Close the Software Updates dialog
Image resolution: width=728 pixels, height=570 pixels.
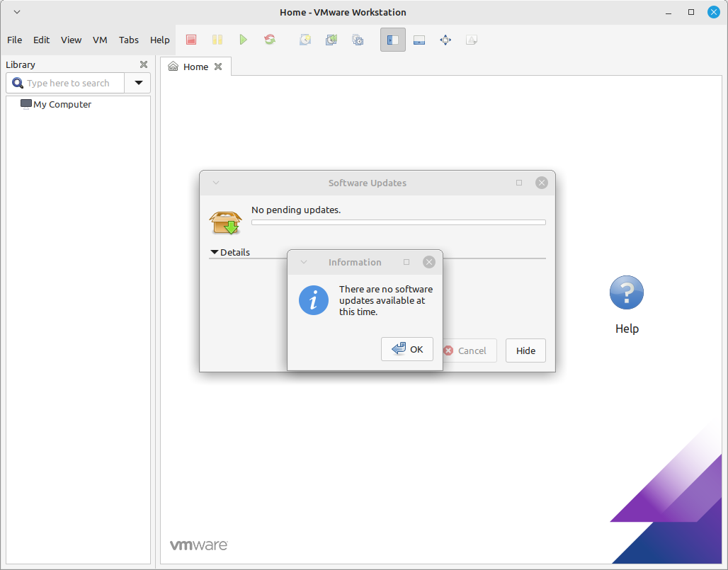coord(541,183)
